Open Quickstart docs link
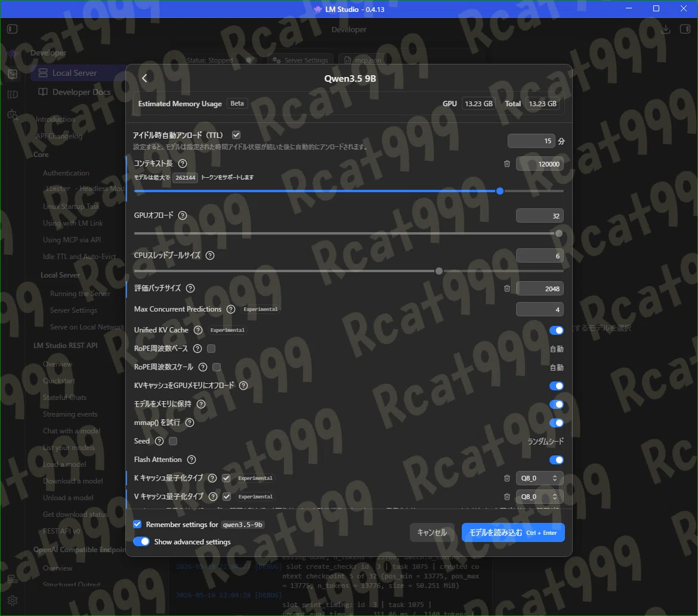 58,381
